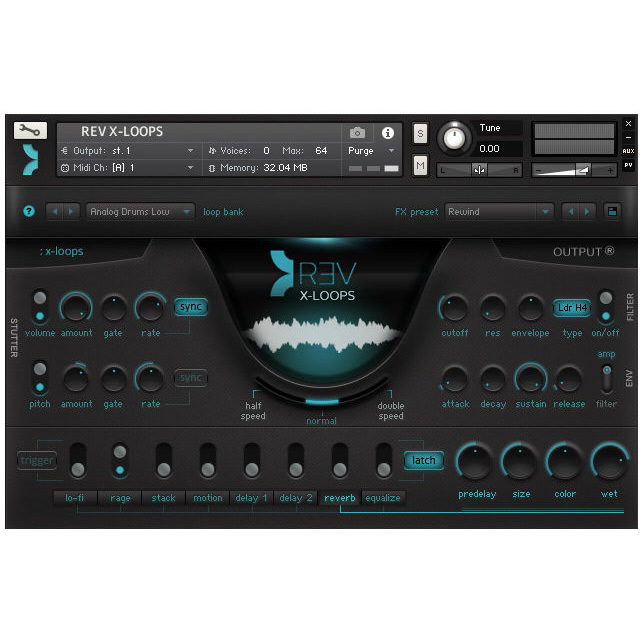The image size is (643, 643).
Task: Click the pan center marker icon
Action: pos(479,170)
